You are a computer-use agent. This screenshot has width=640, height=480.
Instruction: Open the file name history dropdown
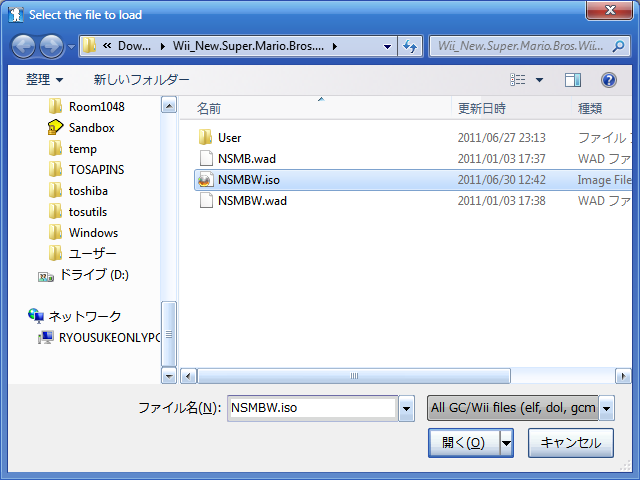tap(407, 408)
